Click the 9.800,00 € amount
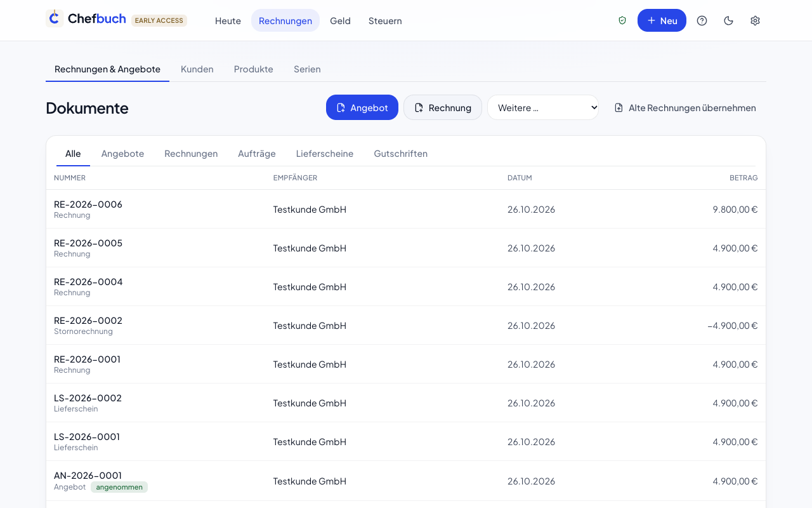This screenshot has height=508, width=812. 735,209
